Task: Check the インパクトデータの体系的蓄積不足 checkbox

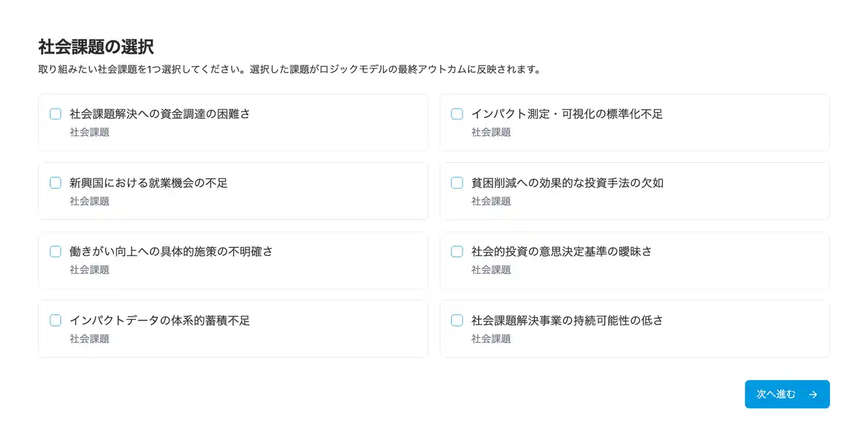Action: [55, 320]
